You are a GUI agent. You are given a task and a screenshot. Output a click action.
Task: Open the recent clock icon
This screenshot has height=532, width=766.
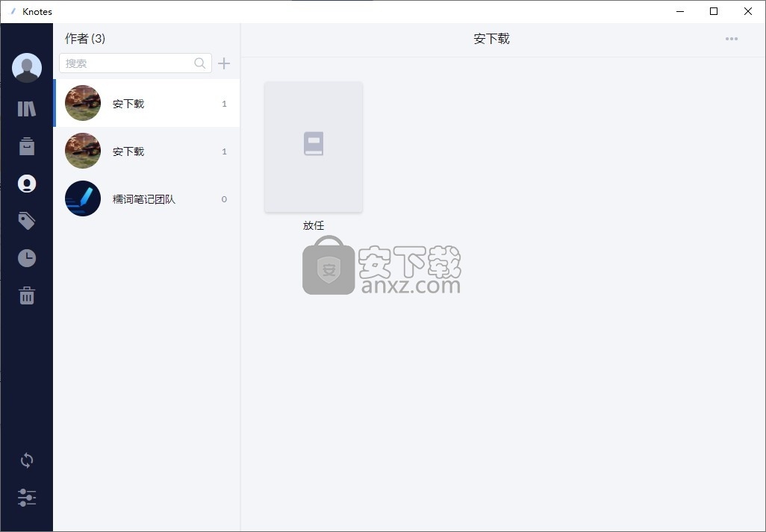point(27,258)
